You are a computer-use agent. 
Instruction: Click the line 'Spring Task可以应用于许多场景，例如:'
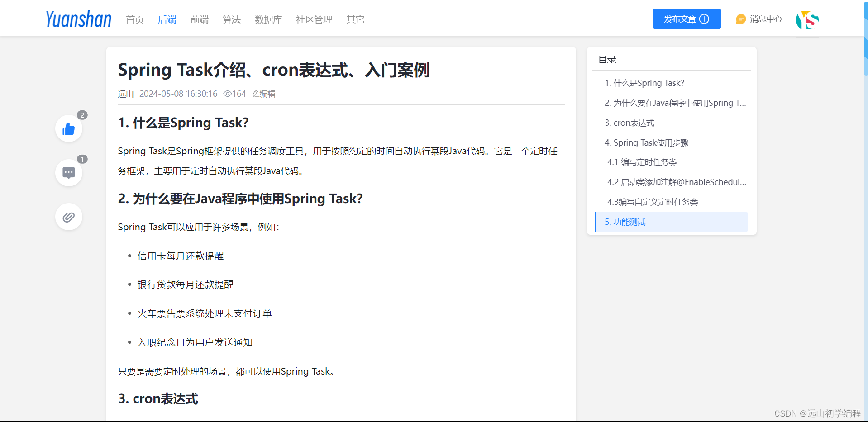point(199,227)
